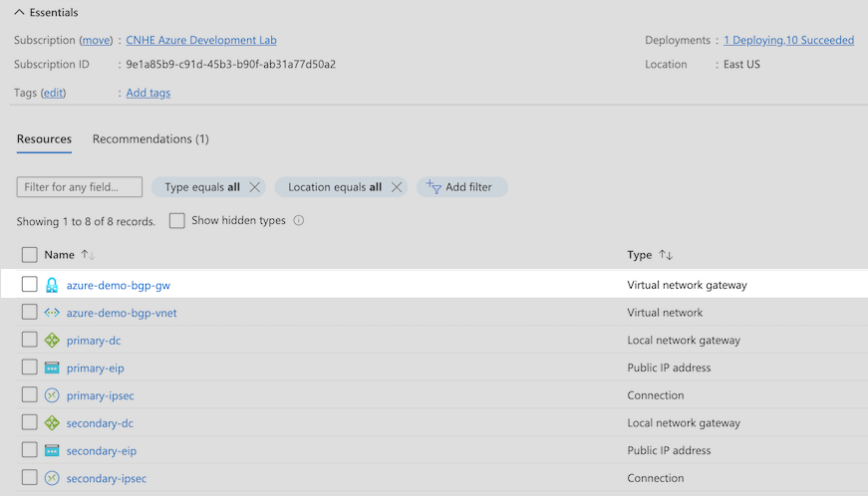Open the primary-ipsec resource
The height and width of the screenshot is (496, 868).
[x=101, y=396]
